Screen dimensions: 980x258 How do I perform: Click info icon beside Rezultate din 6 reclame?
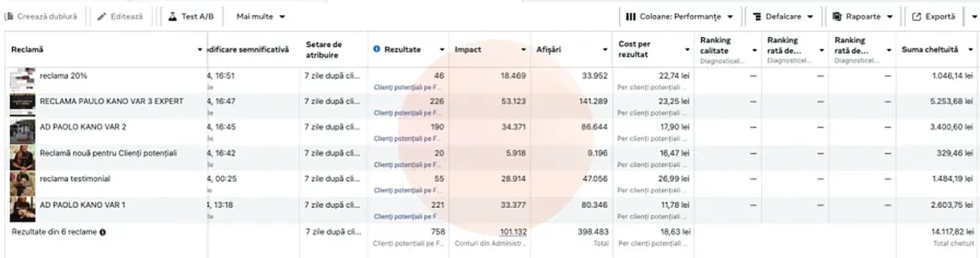(x=102, y=232)
